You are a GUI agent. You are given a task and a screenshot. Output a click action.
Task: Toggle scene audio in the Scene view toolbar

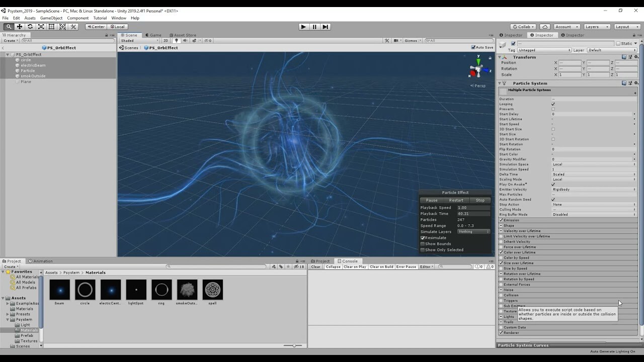[185, 40]
